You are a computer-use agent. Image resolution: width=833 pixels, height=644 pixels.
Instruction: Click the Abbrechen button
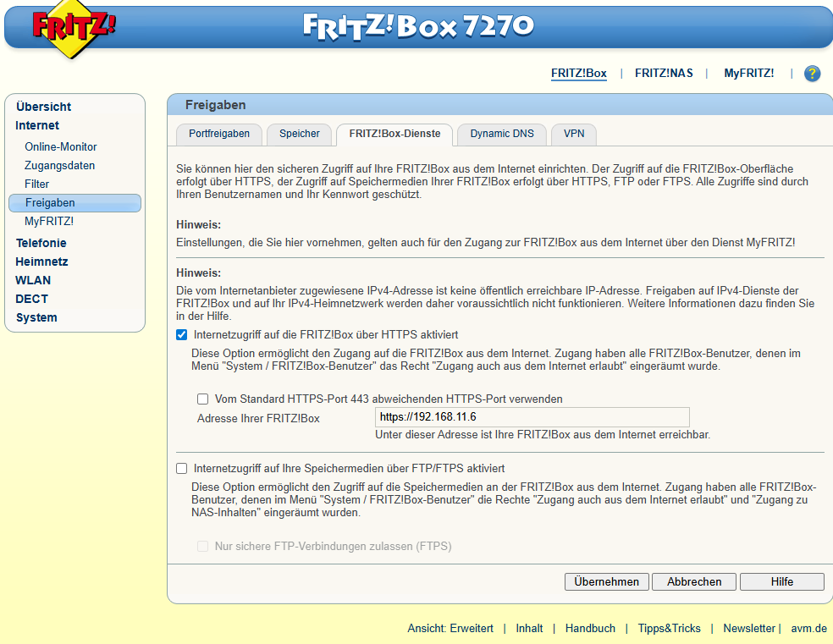694,581
